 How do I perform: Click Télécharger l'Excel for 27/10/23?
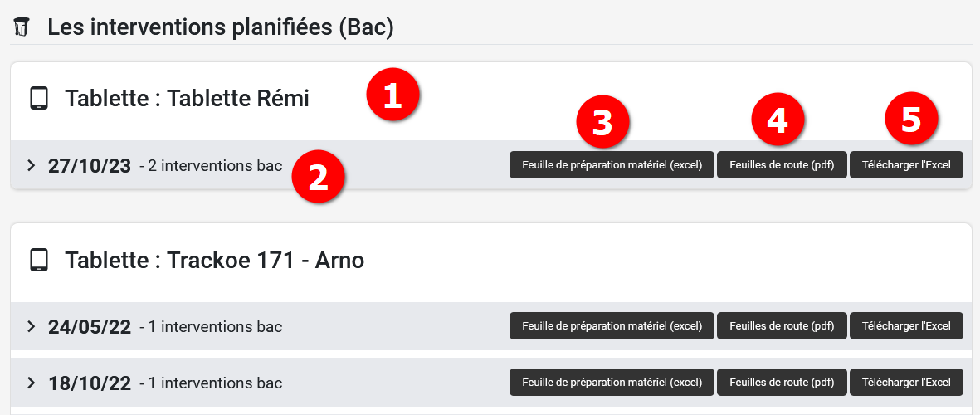[x=906, y=164]
